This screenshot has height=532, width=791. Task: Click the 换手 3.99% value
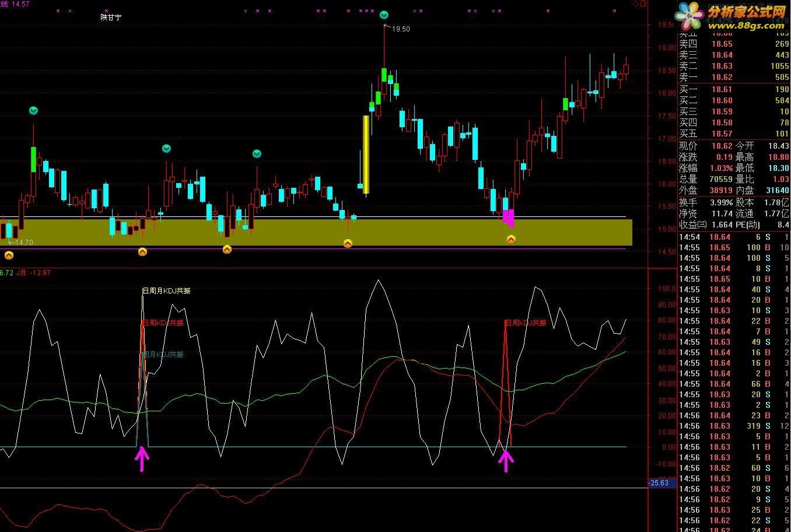(721, 202)
